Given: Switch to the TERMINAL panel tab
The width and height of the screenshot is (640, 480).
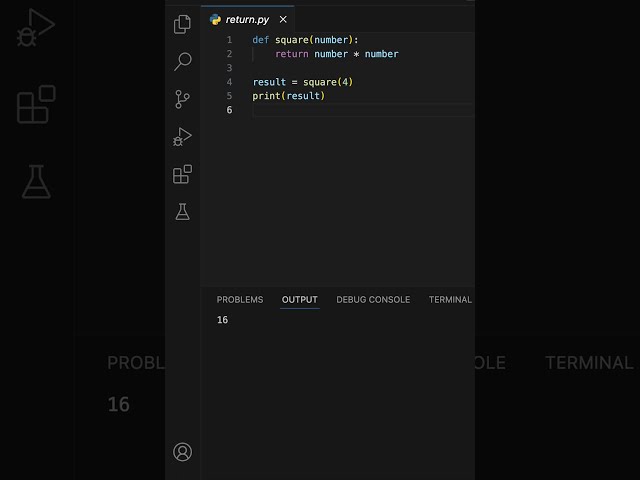Looking at the screenshot, I should (x=450, y=300).
